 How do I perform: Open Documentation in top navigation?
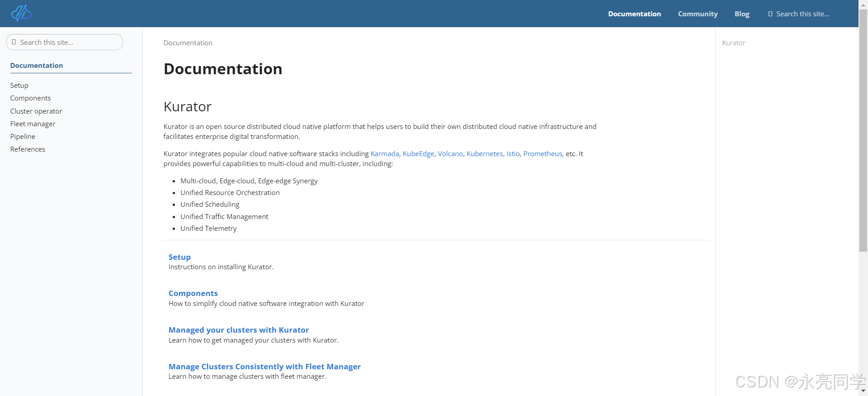(x=634, y=14)
